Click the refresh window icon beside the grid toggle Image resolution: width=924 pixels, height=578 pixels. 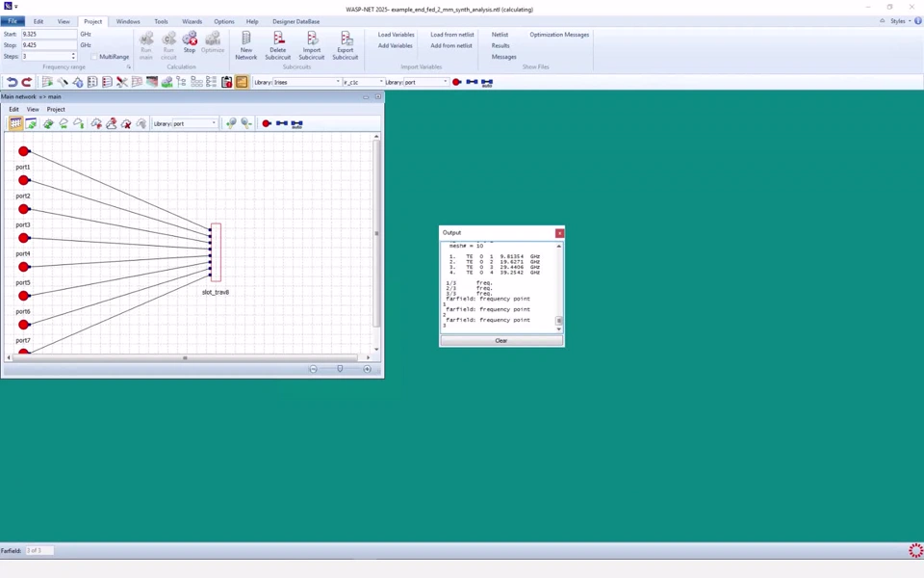coord(31,123)
